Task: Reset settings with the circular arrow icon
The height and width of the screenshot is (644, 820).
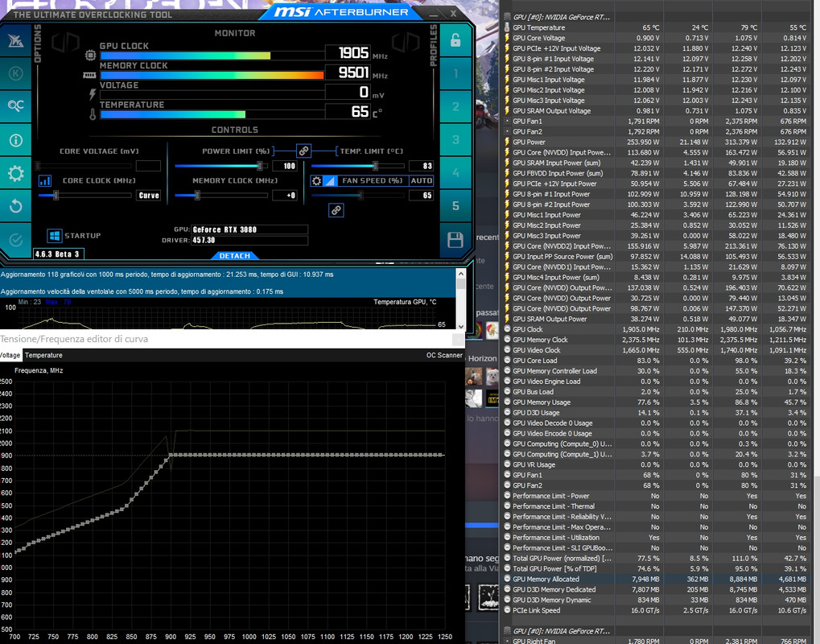Action: (15, 206)
